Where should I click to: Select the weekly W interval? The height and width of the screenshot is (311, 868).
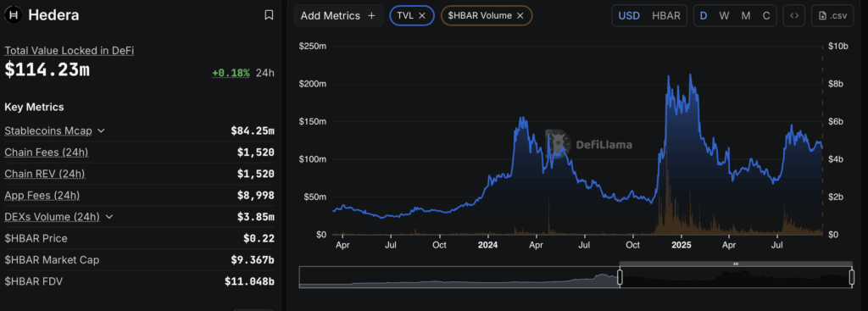coord(724,15)
